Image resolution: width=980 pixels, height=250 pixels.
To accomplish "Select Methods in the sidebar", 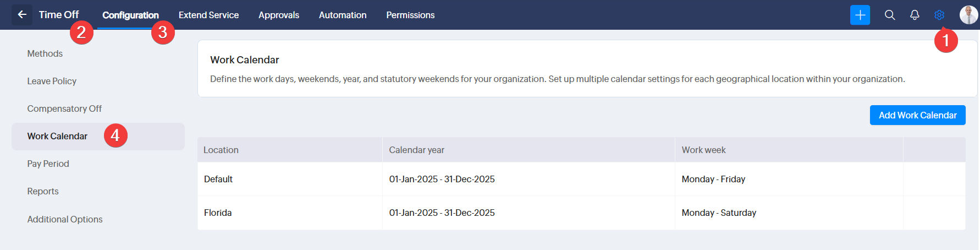I will [x=45, y=53].
